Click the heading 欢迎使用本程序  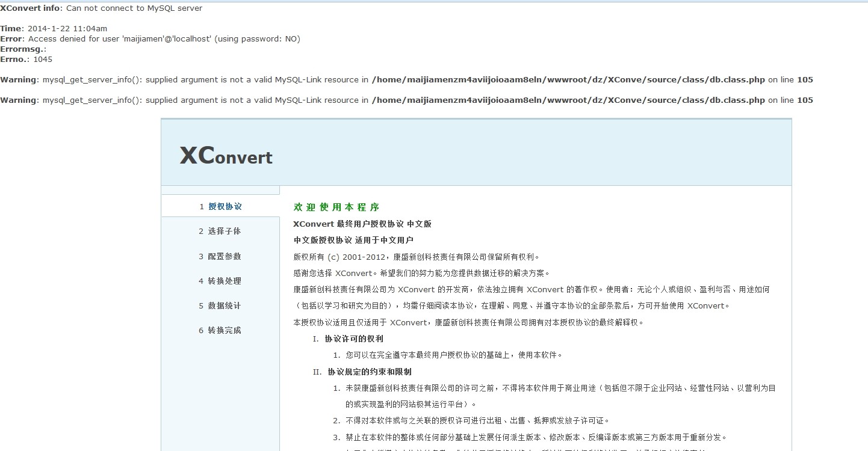tap(336, 207)
